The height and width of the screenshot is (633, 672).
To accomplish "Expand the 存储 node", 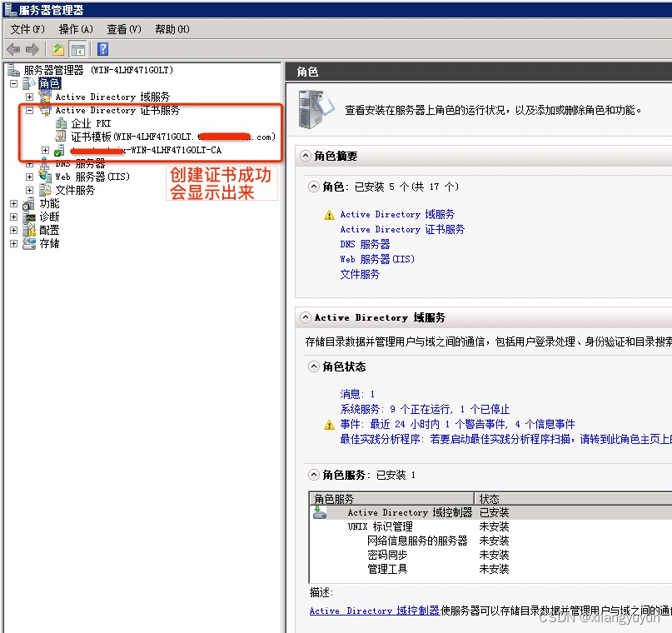I will click(13, 243).
